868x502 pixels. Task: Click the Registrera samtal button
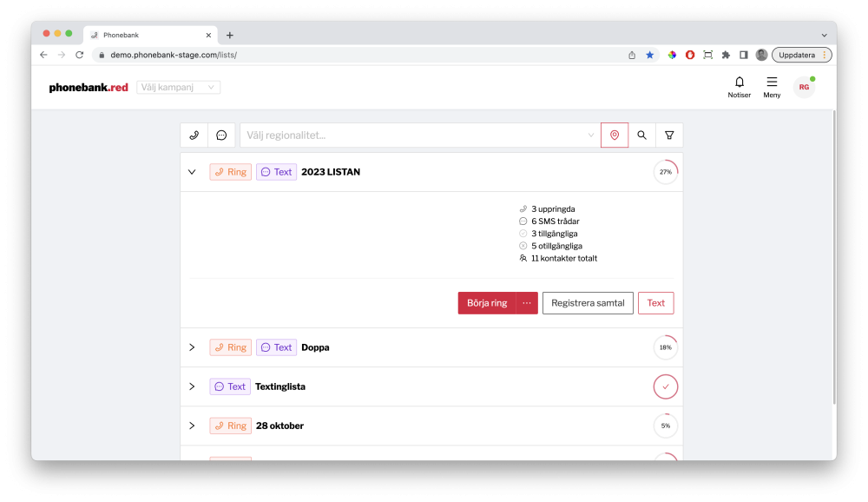[588, 303]
